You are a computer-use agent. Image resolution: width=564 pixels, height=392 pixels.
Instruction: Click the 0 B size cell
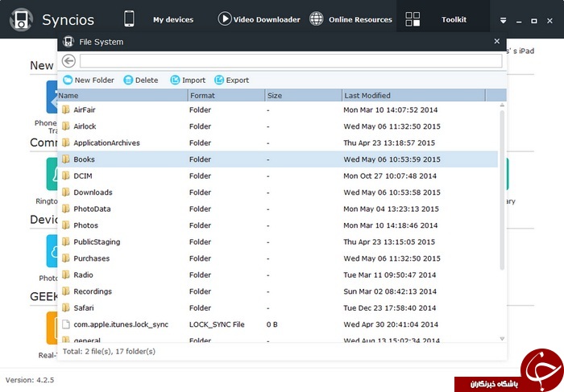tap(272, 325)
